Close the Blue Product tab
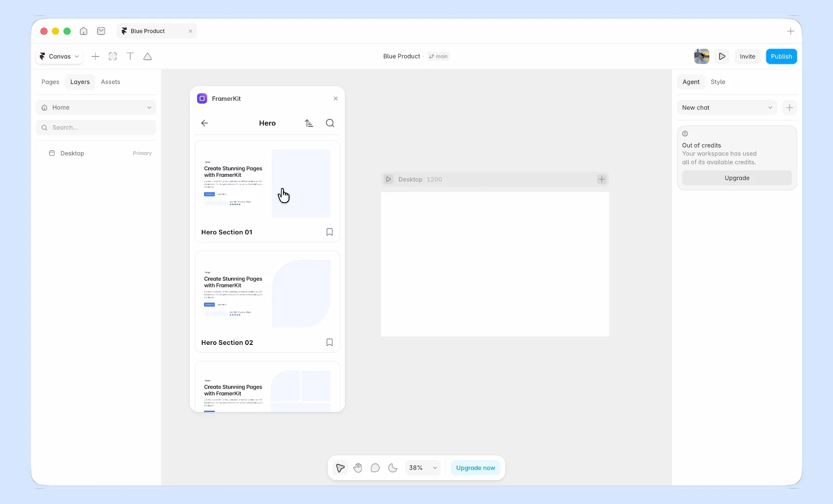Viewport: 833px width, 504px height. point(191,31)
